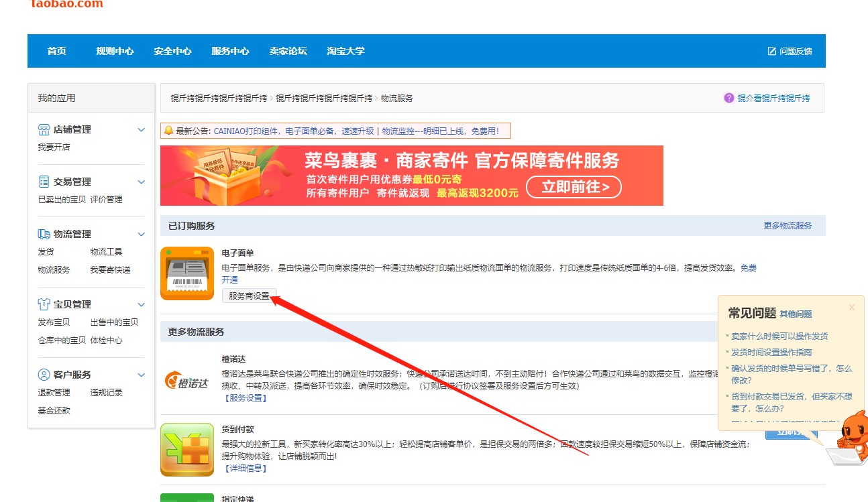The width and height of the screenshot is (868, 502).
Task: Click the 电子面单 printer icon
Action: (187, 273)
